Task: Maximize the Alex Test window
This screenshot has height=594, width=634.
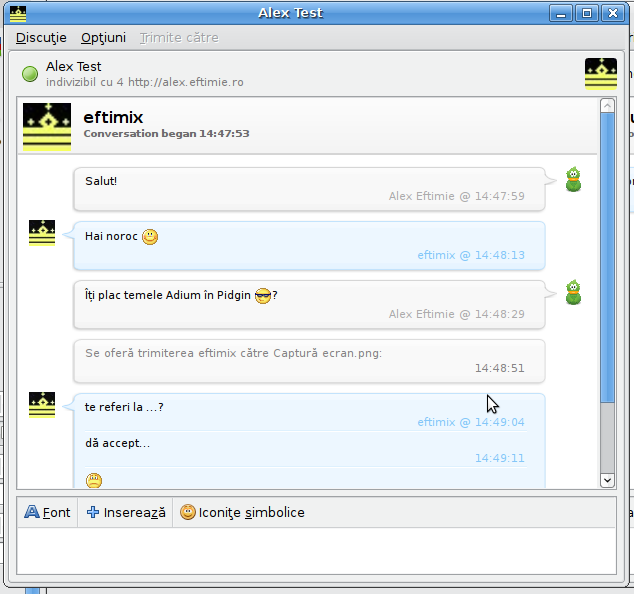Action: [587, 13]
